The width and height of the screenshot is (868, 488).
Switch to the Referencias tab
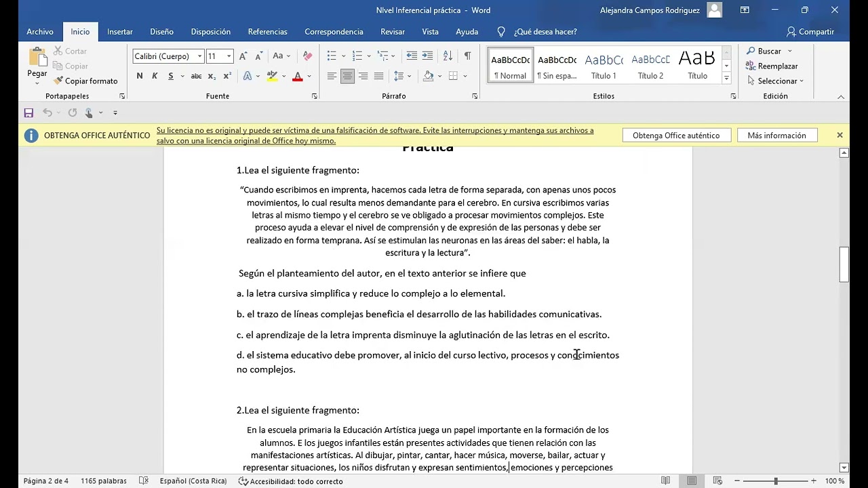[268, 32]
